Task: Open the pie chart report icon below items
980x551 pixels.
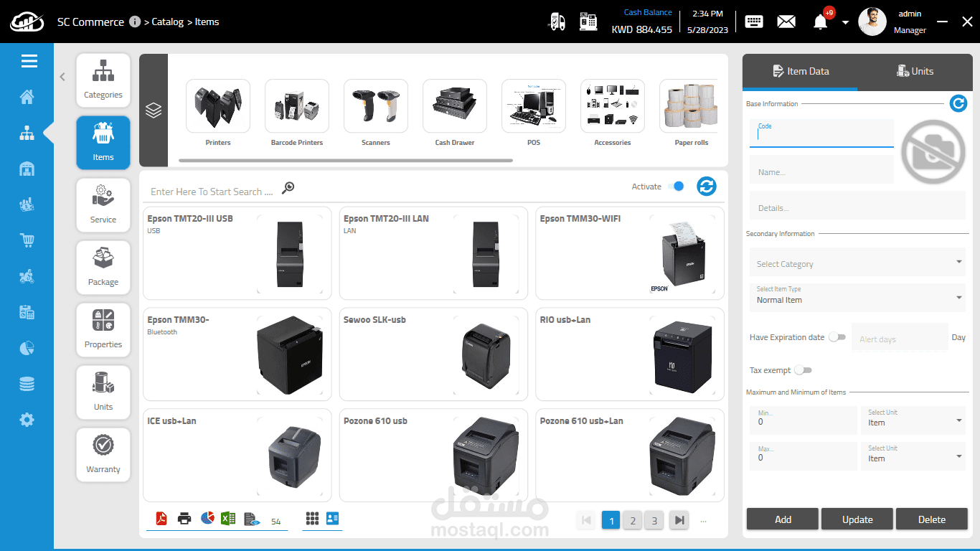Action: pyautogui.click(x=207, y=518)
